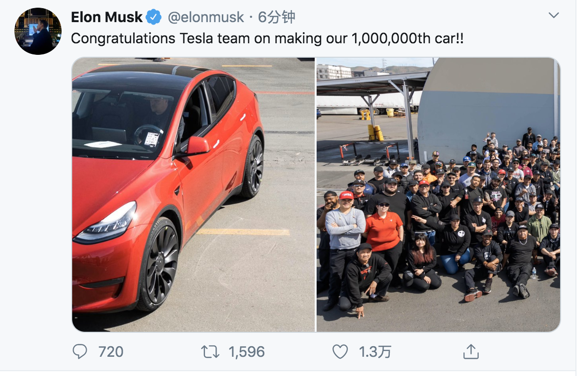
Task: Click the word Congratulations in the tweet
Action: click(123, 38)
